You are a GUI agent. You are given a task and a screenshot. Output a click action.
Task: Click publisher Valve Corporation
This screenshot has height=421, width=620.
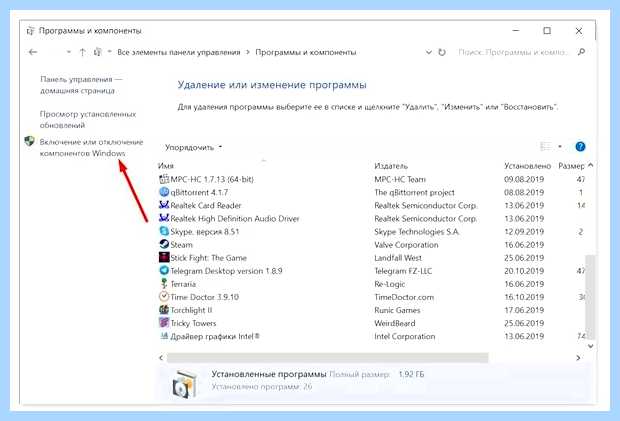click(x=406, y=245)
